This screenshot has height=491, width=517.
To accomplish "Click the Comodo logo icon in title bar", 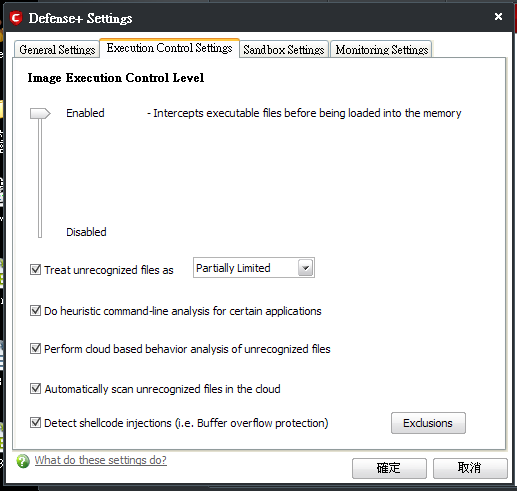I will pos(16,18).
